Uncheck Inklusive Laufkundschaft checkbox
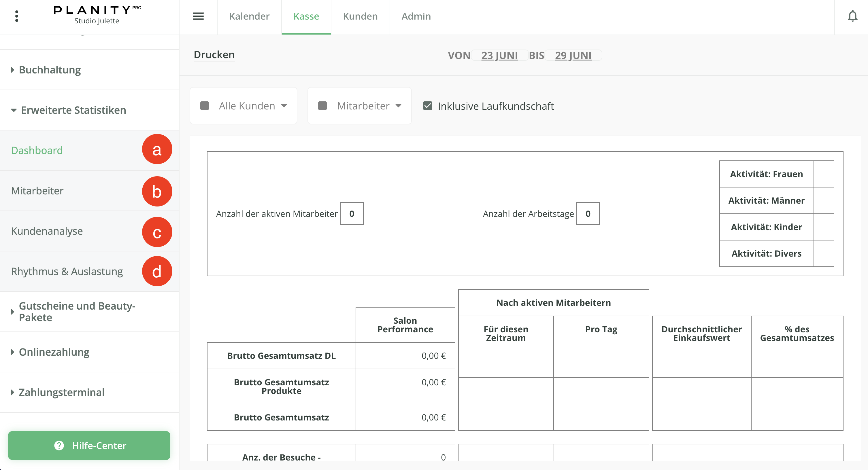Viewport: 868px width, 470px height. [427, 106]
